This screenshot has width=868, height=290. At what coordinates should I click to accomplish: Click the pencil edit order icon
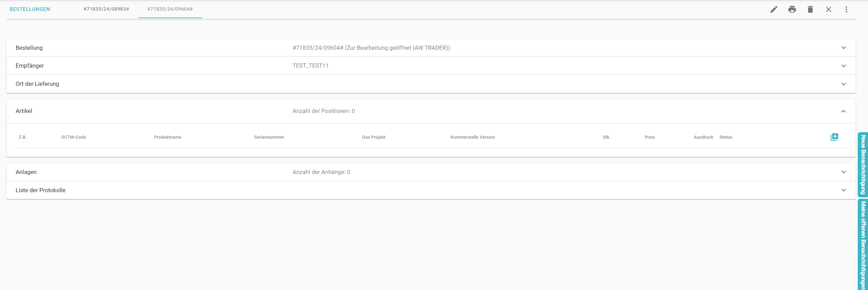pos(774,9)
